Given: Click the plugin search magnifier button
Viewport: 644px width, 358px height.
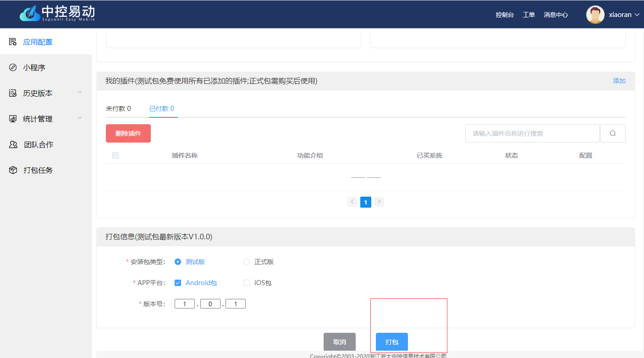Looking at the screenshot, I should (x=613, y=133).
